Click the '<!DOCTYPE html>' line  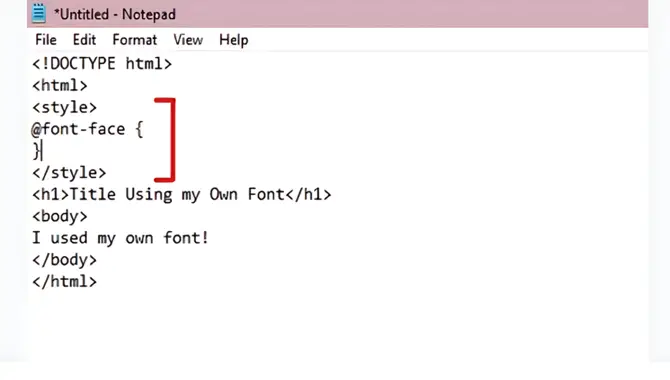click(102, 64)
